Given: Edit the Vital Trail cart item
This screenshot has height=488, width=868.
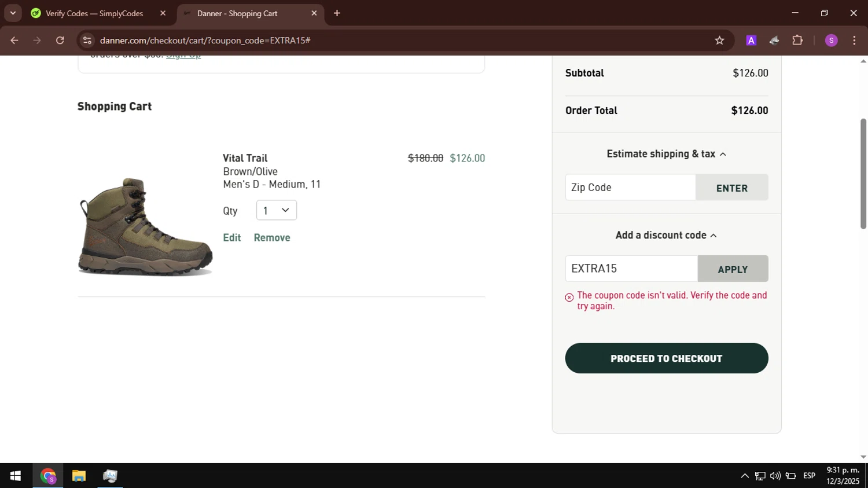Looking at the screenshot, I should point(232,237).
